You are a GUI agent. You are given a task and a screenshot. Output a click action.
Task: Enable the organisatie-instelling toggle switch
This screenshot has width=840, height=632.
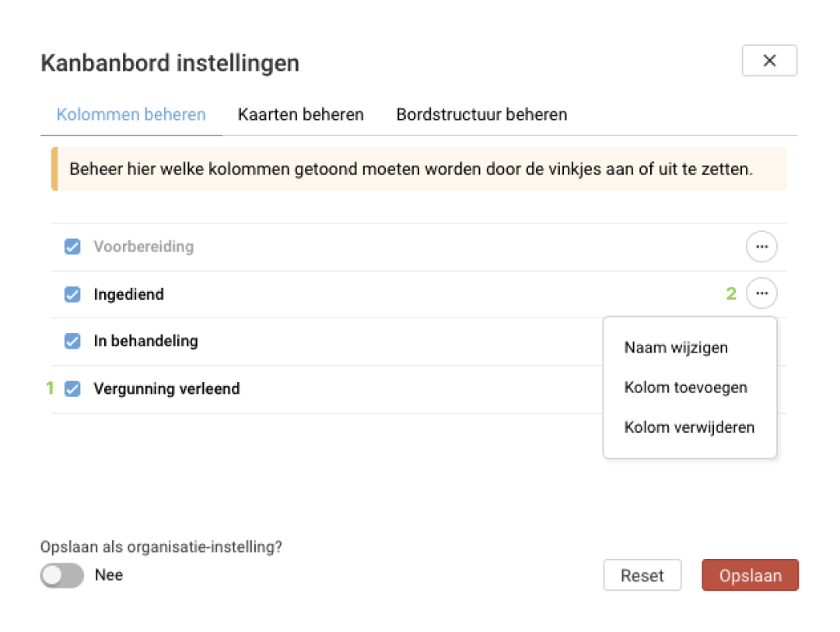[x=62, y=575]
